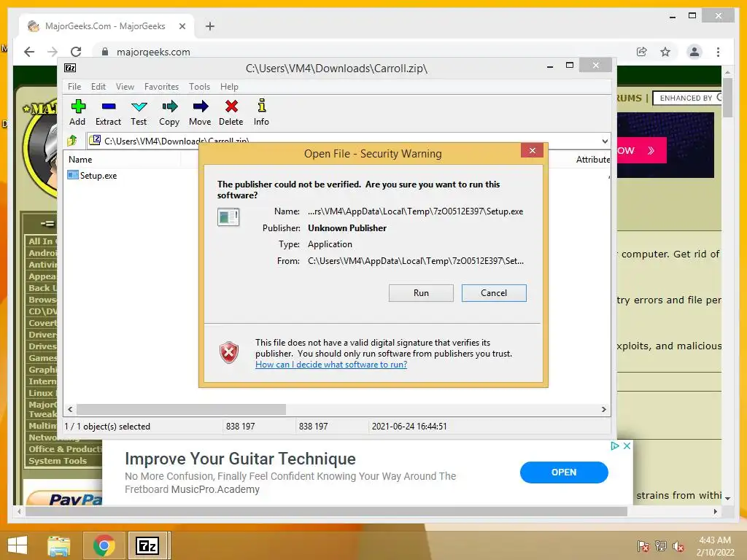This screenshot has height=560, width=747.
Task: Click the Info toolbar icon
Action: (262, 105)
